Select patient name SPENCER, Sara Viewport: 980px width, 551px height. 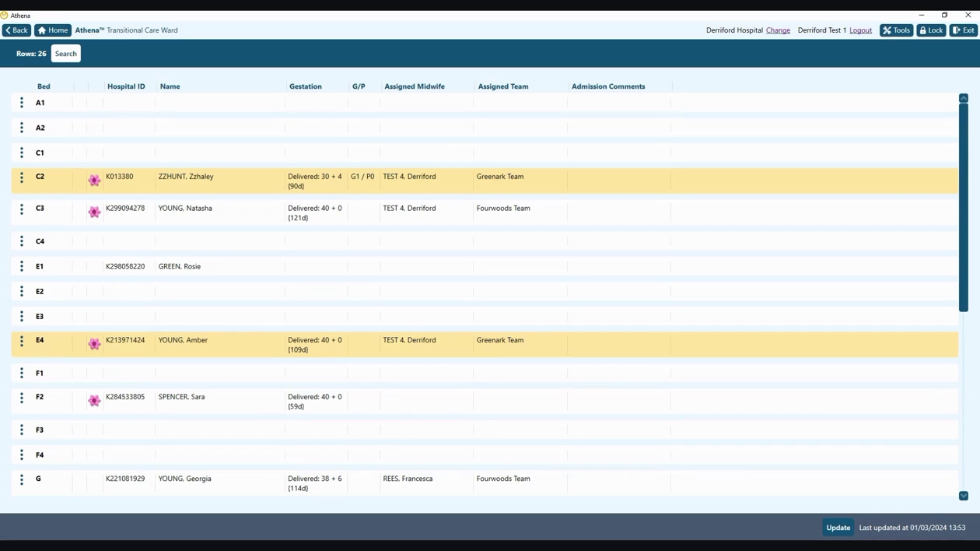point(182,397)
